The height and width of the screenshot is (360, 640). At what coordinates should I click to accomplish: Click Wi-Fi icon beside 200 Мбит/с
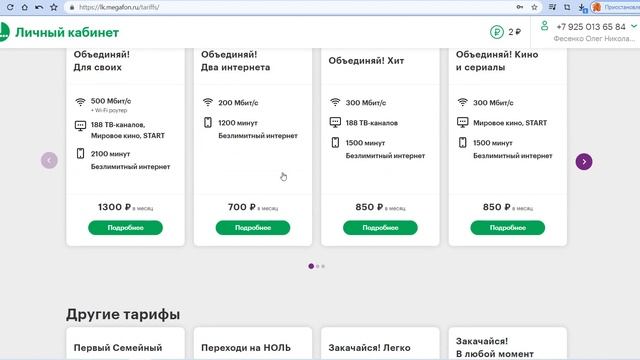pos(208,102)
